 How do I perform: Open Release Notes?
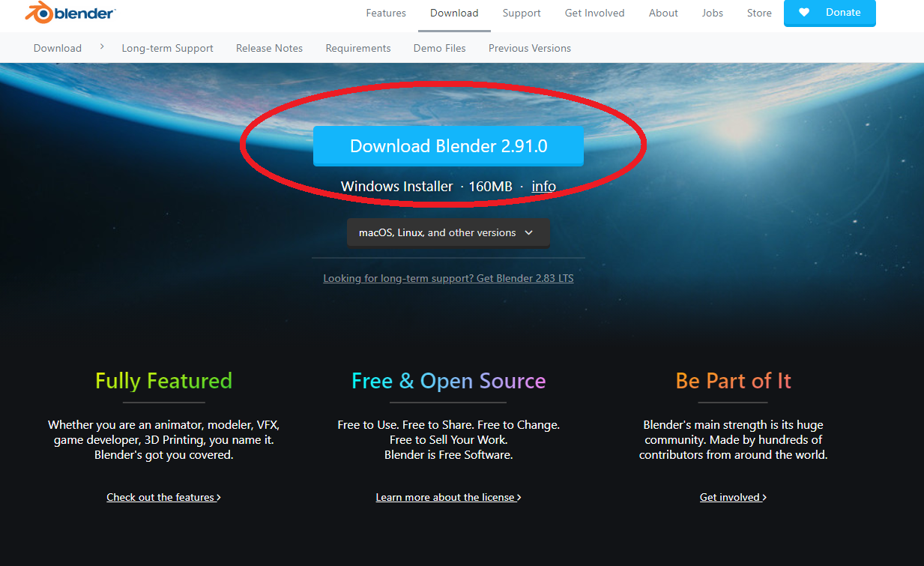[270, 48]
